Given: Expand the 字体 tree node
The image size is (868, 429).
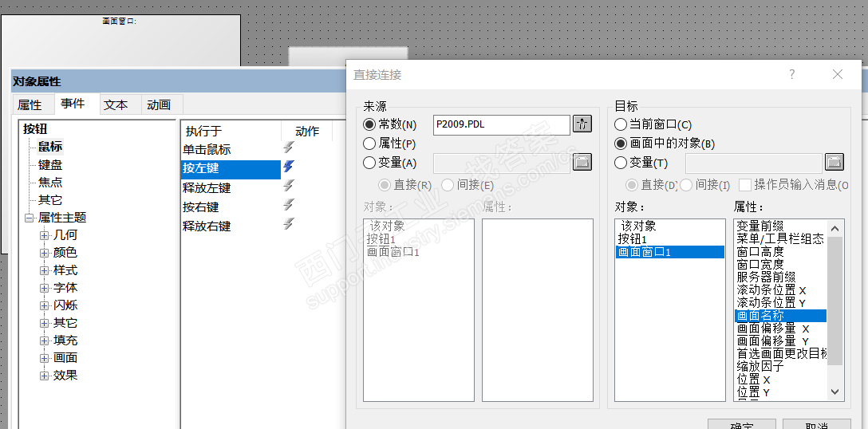Looking at the screenshot, I should click(45, 288).
